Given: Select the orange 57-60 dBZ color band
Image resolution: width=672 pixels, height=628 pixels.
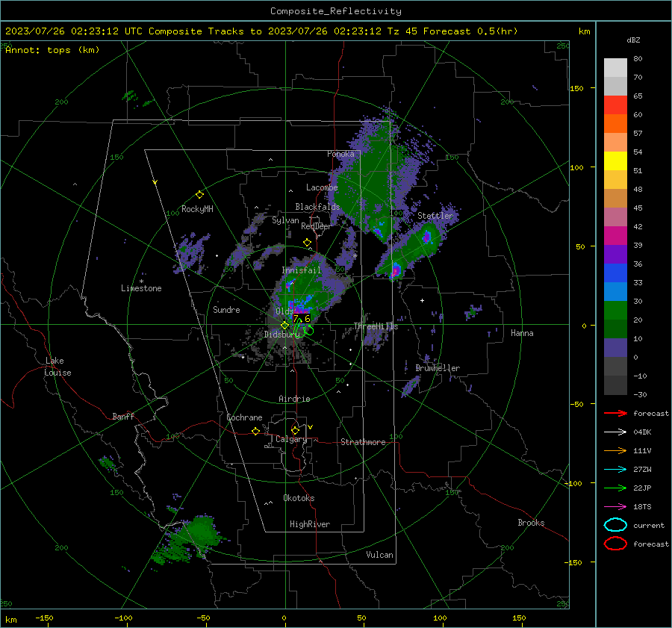Looking at the screenshot, I should pos(615,124).
